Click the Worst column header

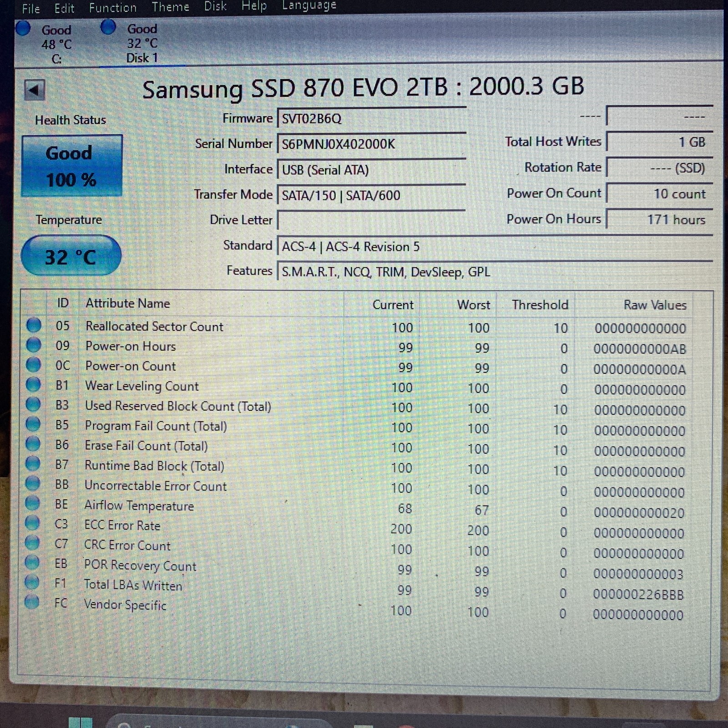[474, 304]
